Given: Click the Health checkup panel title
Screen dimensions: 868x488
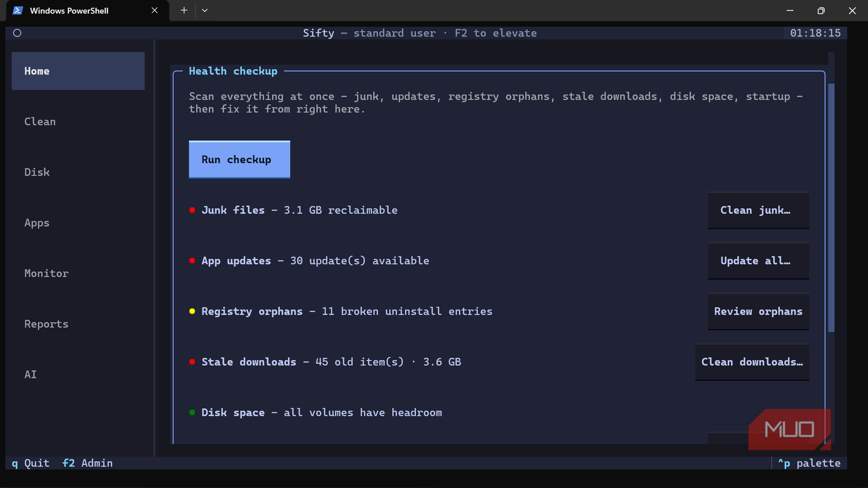Looking at the screenshot, I should [233, 71].
